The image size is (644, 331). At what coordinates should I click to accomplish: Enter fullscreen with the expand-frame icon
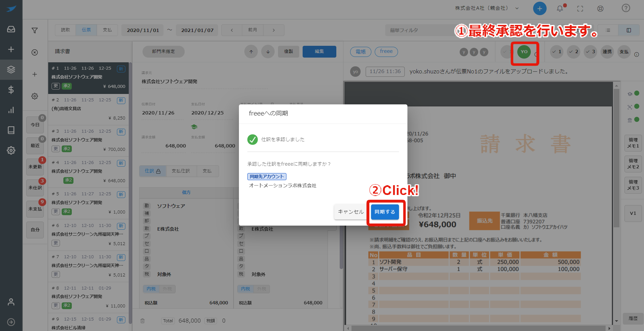click(580, 9)
